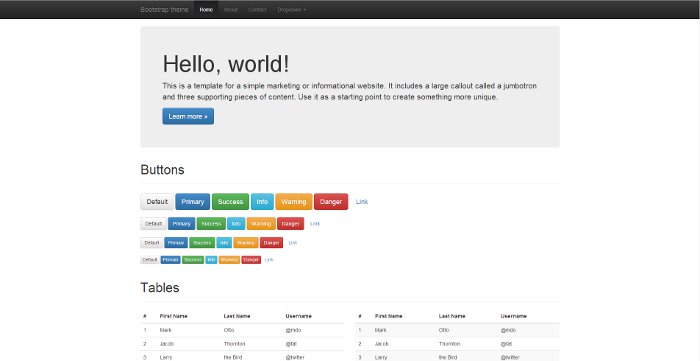The image size is (700, 361).
Task: Click First Name header in striped second table
Action: 389,316
